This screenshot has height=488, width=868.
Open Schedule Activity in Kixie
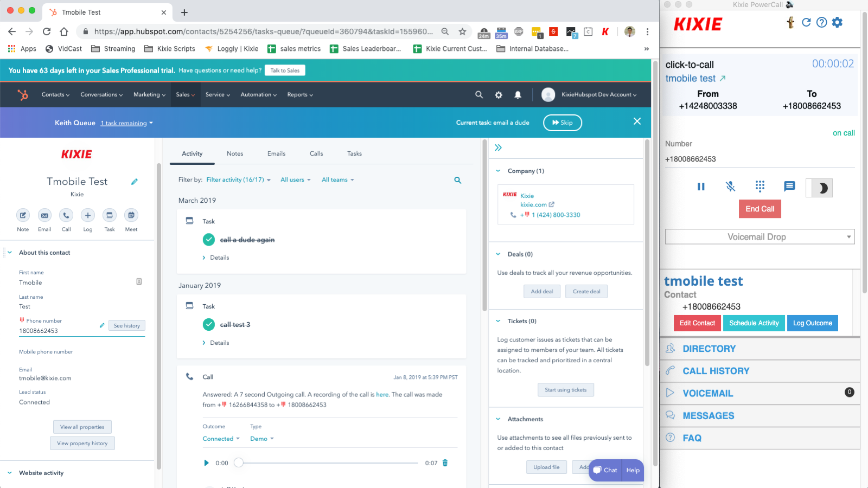tap(754, 323)
